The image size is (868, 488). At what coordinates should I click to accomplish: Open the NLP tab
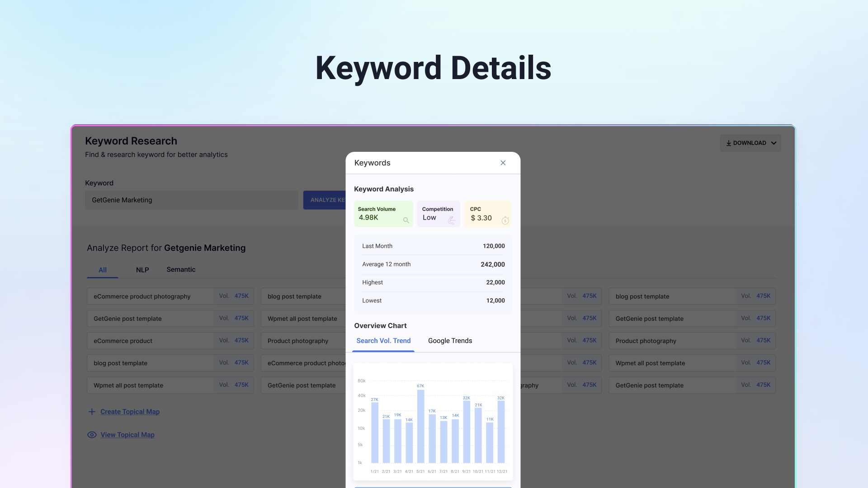[142, 270]
